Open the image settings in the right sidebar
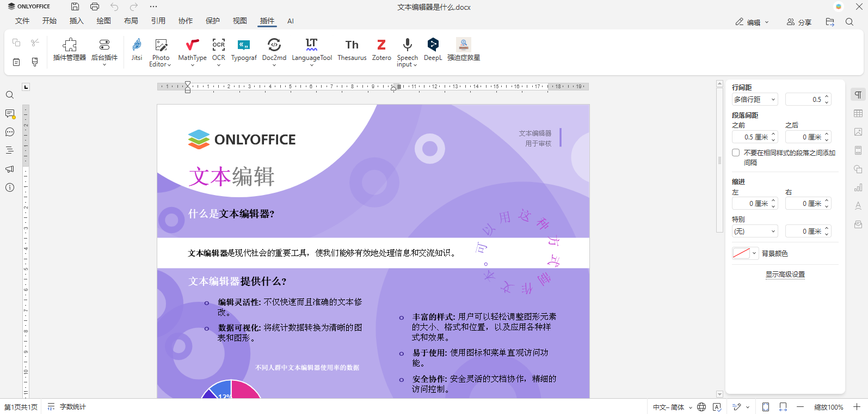 click(858, 132)
